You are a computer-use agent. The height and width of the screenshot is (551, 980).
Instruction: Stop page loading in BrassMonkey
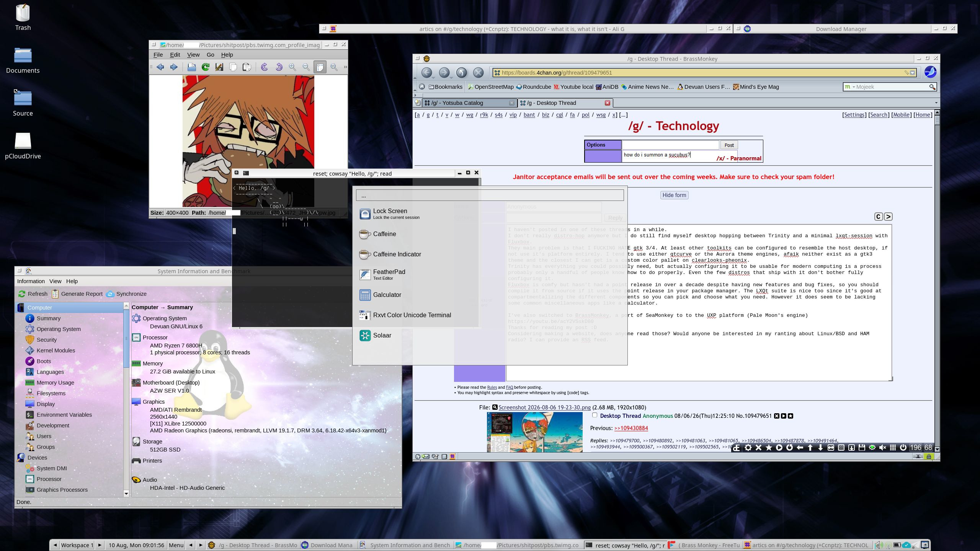(x=478, y=72)
